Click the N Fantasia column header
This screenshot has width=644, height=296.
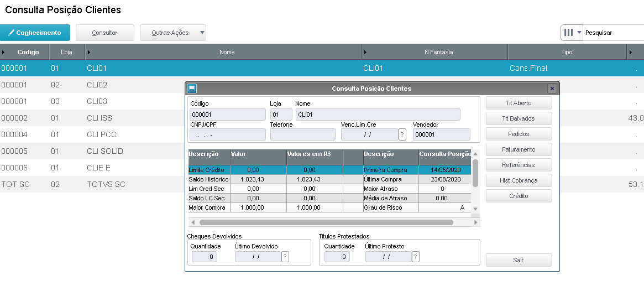click(439, 52)
